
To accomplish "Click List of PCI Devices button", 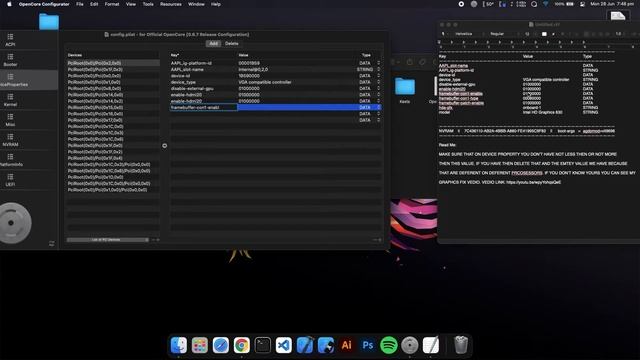I will pyautogui.click(x=108, y=240).
